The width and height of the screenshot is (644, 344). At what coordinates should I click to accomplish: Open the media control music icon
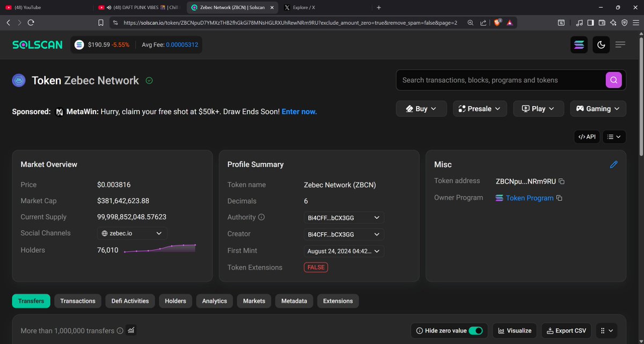coord(579,23)
